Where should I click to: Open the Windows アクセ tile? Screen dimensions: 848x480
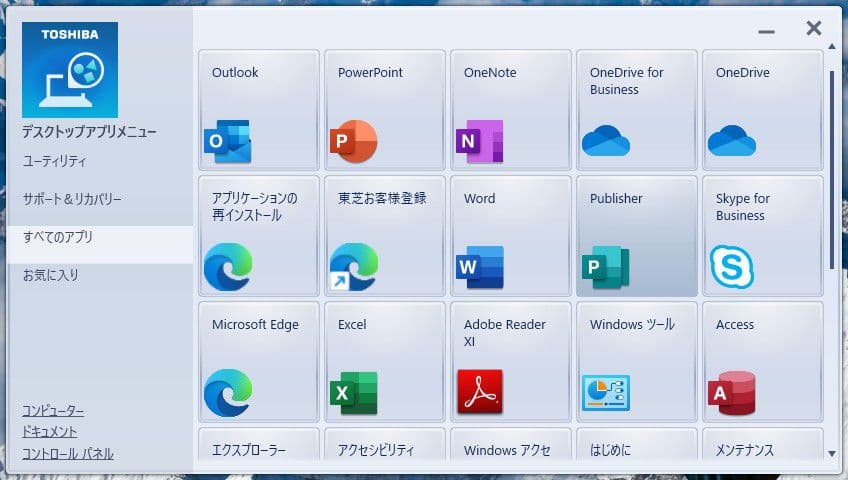coord(511,444)
